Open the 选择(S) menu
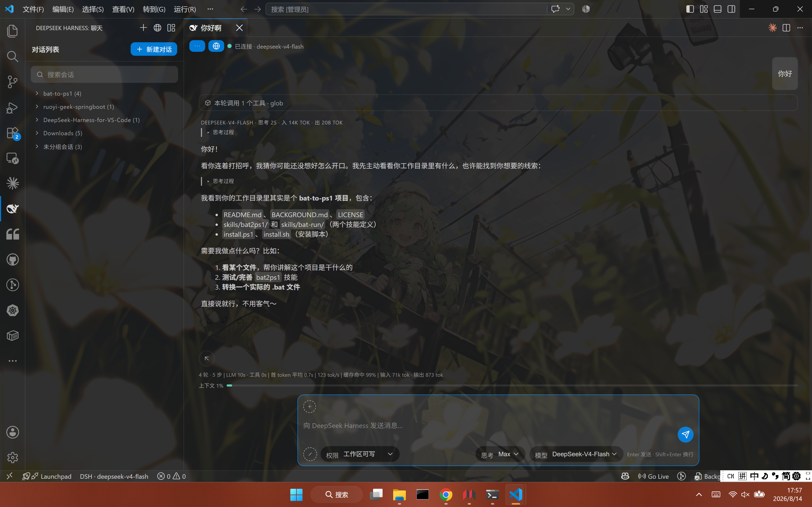Viewport: 812px width, 507px height. [x=93, y=9]
